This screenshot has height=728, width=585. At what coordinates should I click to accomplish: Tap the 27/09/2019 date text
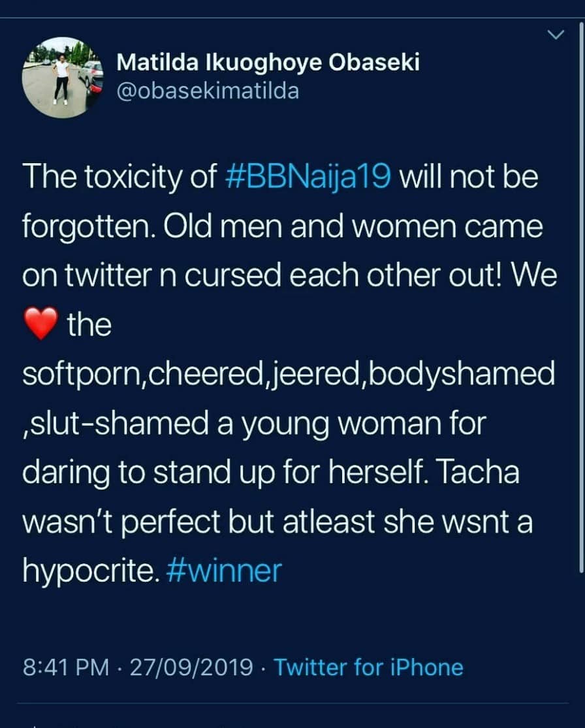(x=191, y=667)
